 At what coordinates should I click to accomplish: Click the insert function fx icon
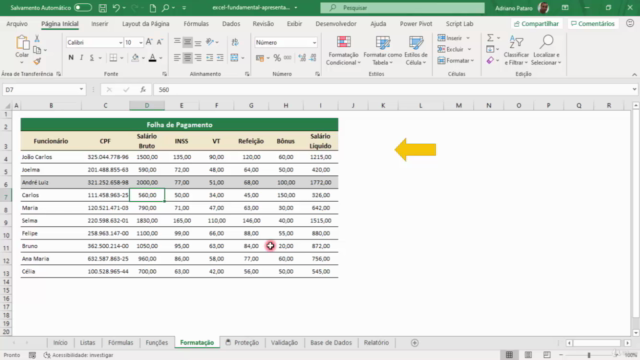[x=143, y=89]
